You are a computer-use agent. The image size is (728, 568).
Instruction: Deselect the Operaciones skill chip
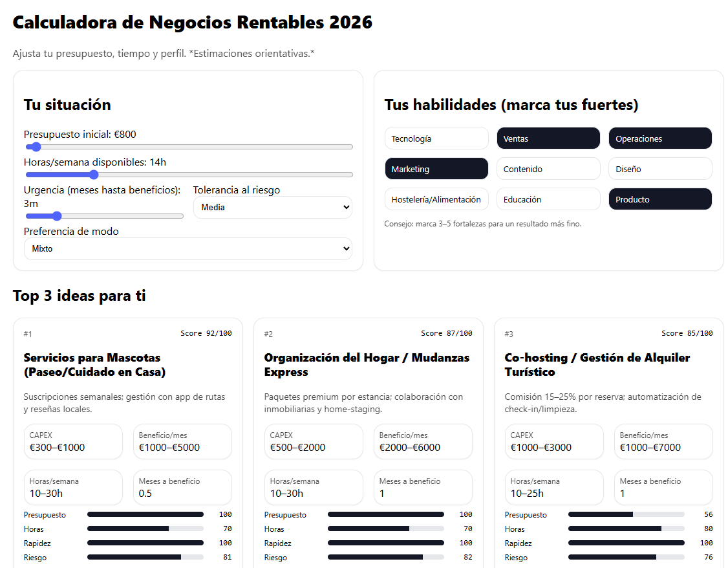(x=660, y=138)
